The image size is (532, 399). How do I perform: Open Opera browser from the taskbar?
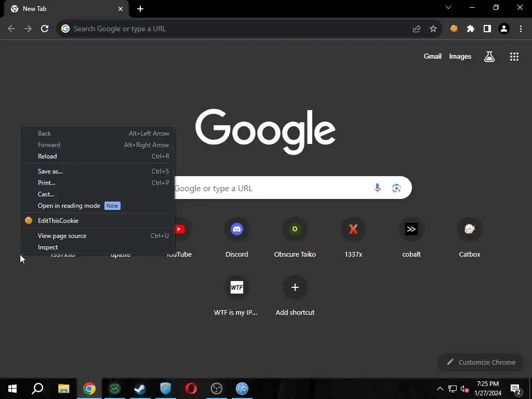[x=191, y=389]
